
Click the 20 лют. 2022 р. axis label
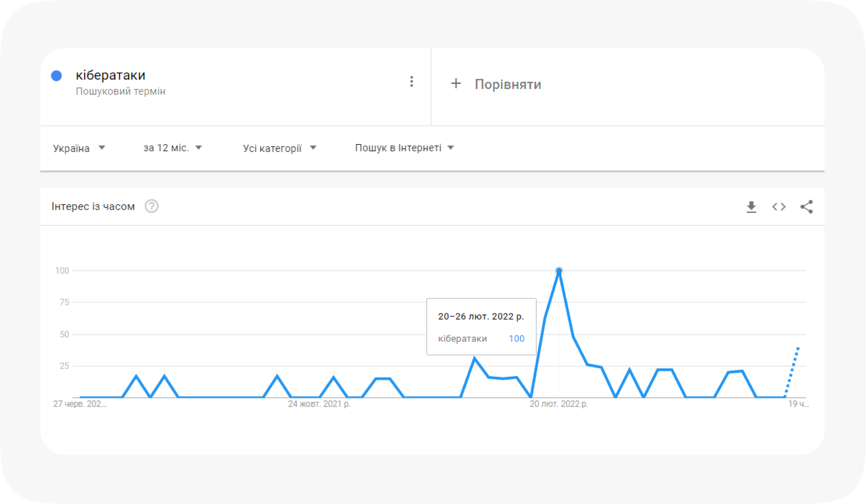point(559,404)
